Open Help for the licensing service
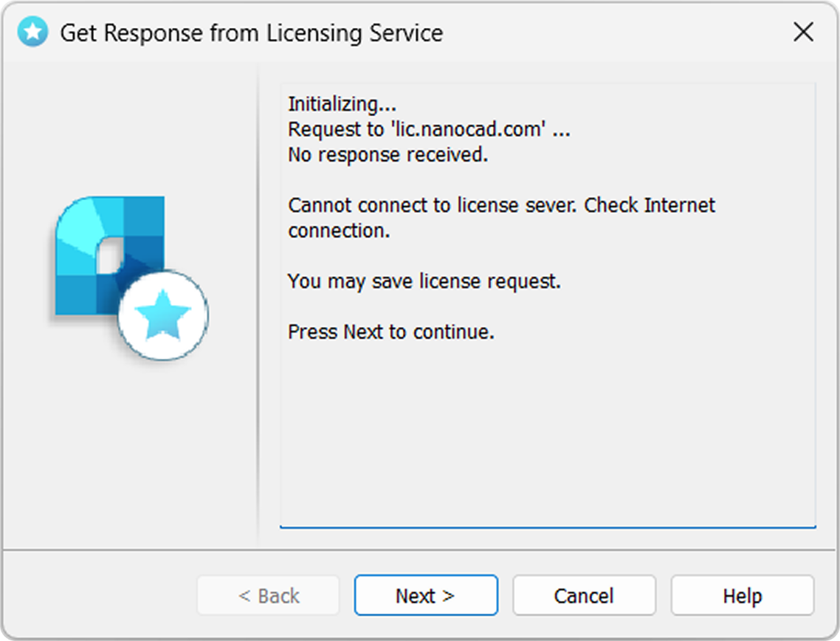Image resolution: width=840 pixels, height=641 pixels. [743, 595]
